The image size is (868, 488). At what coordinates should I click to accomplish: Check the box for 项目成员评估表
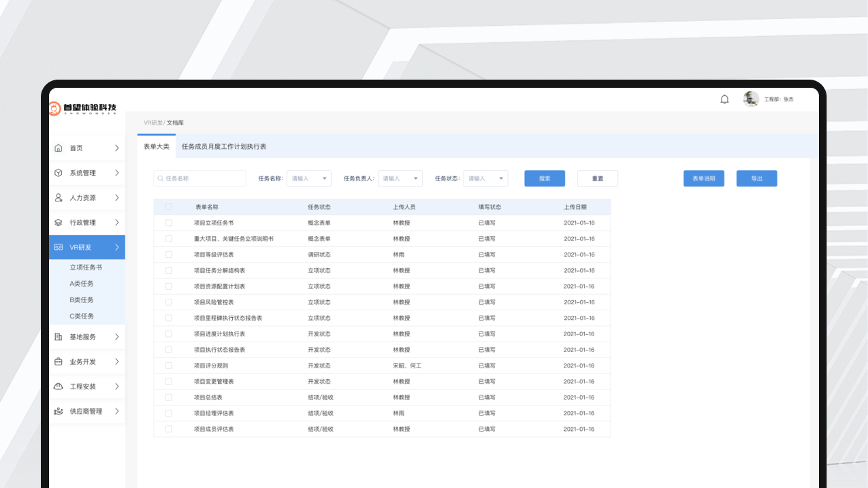[169, 429]
